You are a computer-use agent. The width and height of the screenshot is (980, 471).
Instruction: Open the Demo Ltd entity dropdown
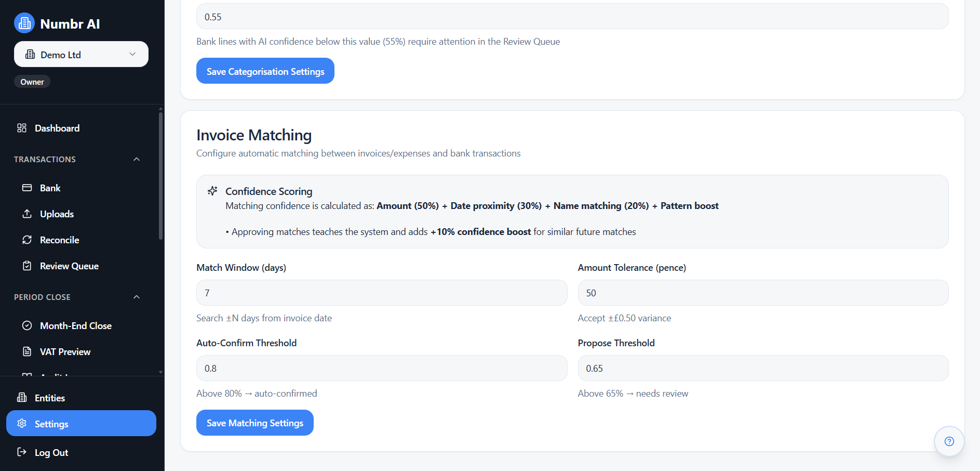[80, 54]
